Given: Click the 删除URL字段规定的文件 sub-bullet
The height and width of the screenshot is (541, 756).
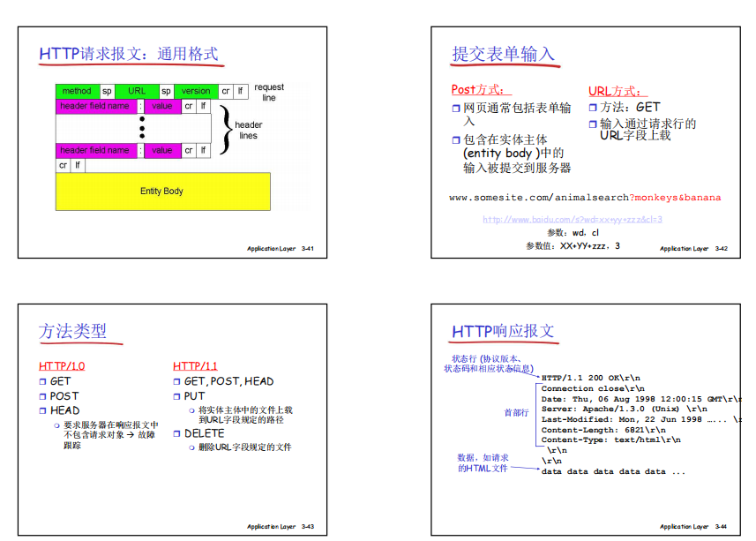Looking at the screenshot, I should pos(240,447).
